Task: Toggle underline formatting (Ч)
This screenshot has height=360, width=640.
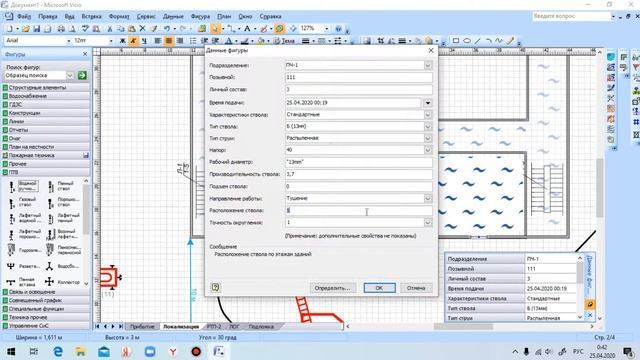Action: (x=144, y=41)
